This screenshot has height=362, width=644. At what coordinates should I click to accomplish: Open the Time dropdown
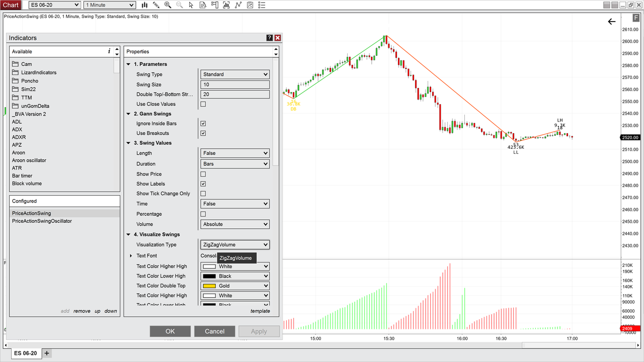(x=235, y=204)
